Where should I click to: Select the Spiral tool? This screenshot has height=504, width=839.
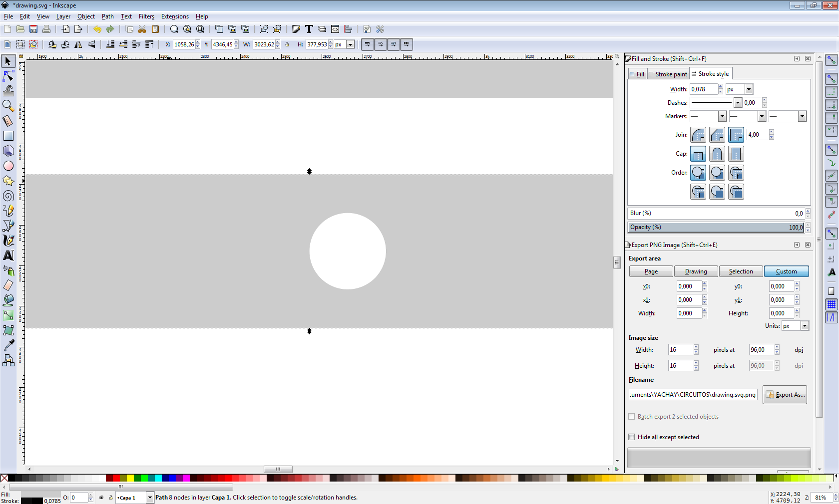click(8, 196)
